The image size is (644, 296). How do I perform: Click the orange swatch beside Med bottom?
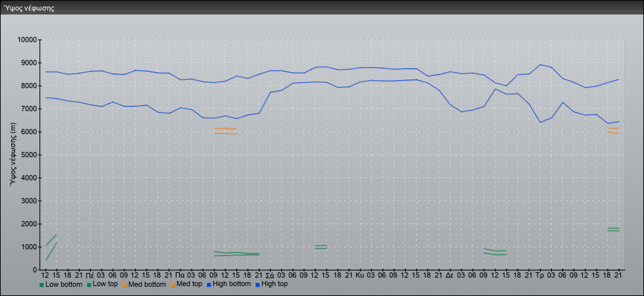point(124,285)
